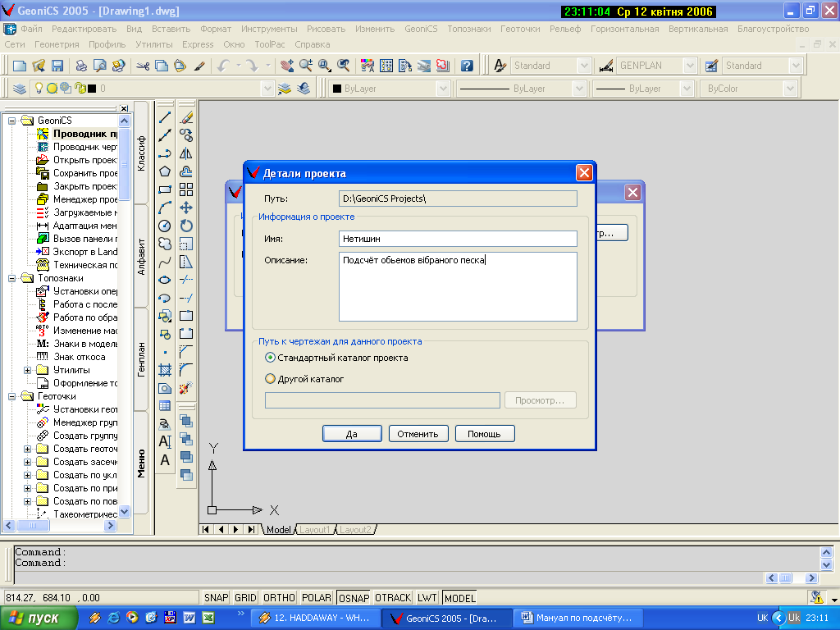
Task: Select the Hatch draw tool
Action: click(x=165, y=370)
